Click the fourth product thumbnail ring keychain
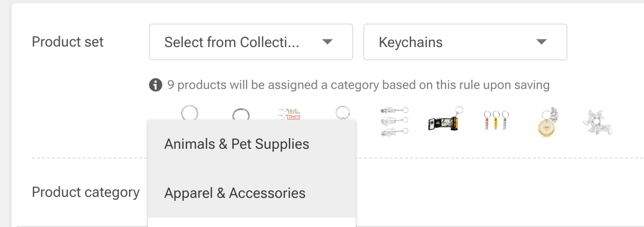 [342, 112]
